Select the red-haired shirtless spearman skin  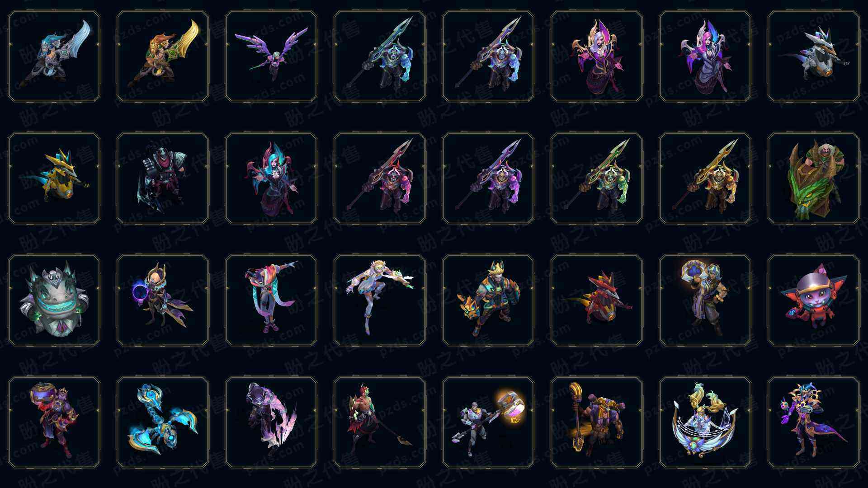(x=380, y=422)
